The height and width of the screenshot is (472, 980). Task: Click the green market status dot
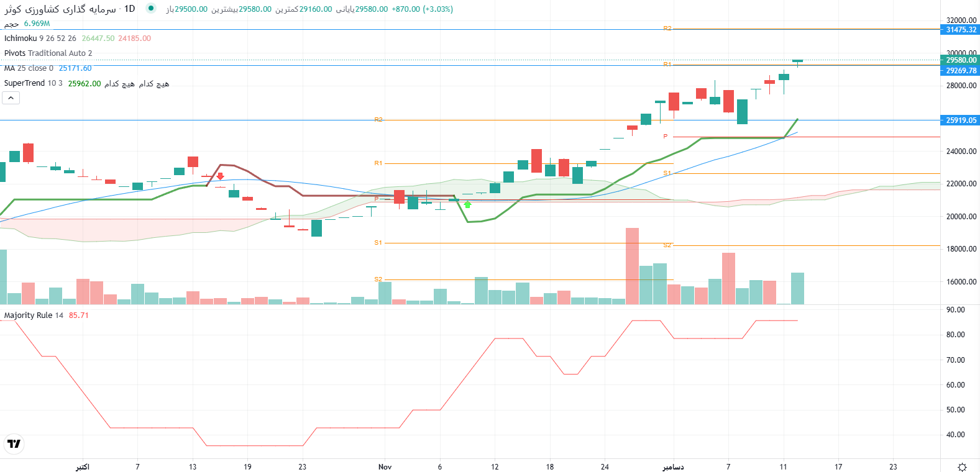[x=151, y=9]
